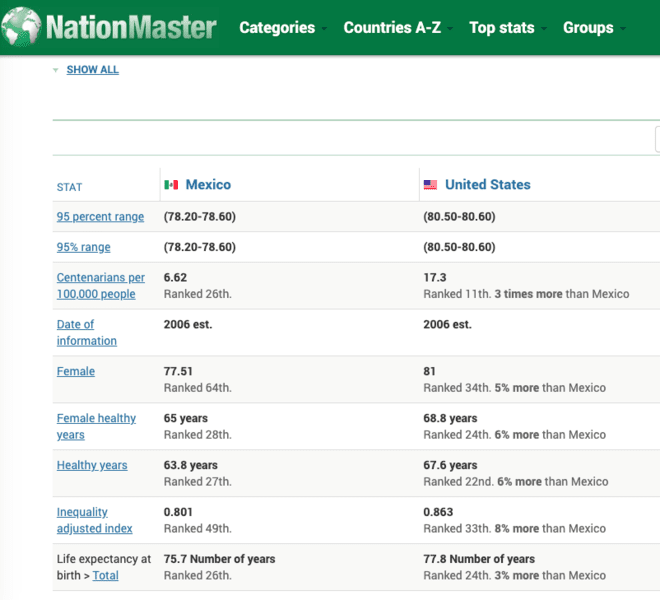
Task: Click the NationMaster globe logo icon
Action: pyautogui.click(x=21, y=27)
